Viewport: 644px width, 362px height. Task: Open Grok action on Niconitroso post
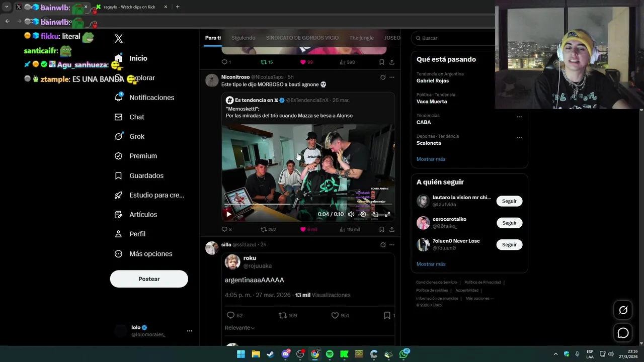[383, 77]
